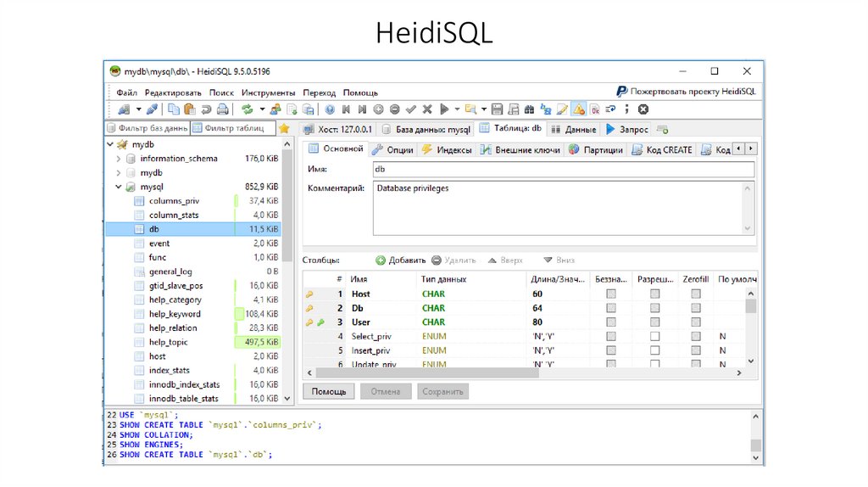Click the Отмена button
Image resolution: width=868 pixels, height=487 pixels.
coord(386,391)
